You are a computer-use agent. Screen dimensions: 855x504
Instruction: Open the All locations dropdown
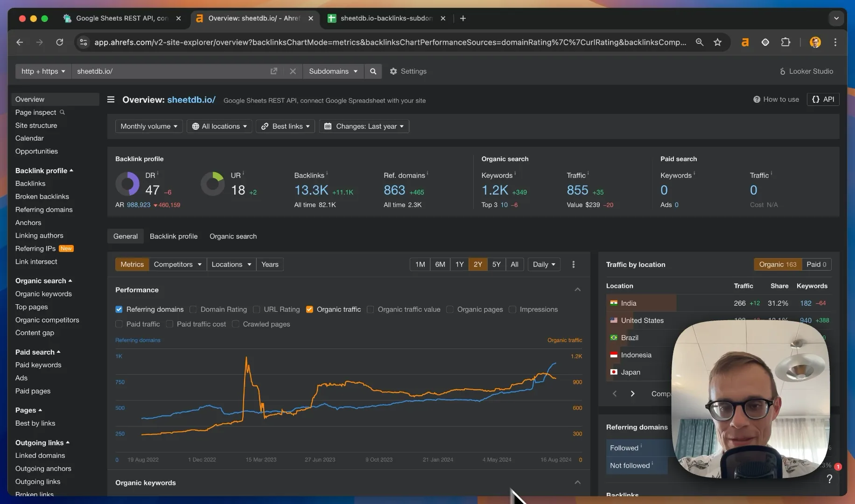219,126
